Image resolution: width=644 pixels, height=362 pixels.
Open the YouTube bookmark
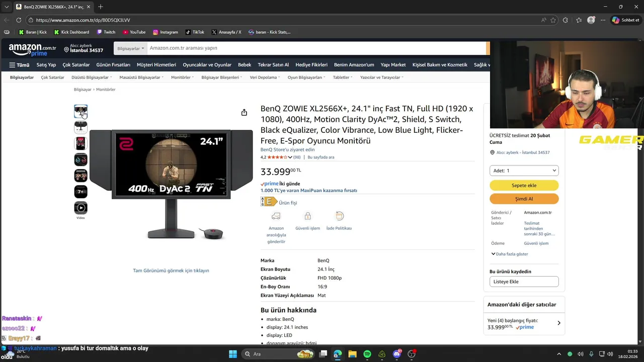134,32
